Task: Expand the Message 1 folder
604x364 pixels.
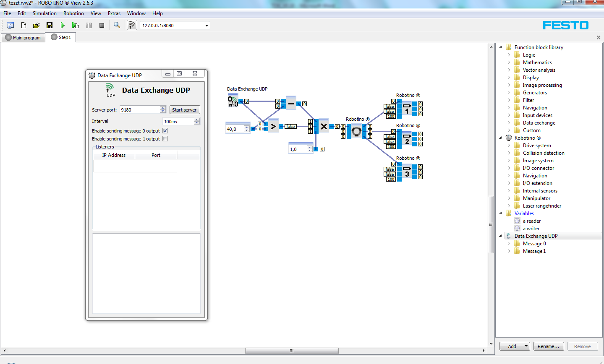Action: pos(509,251)
